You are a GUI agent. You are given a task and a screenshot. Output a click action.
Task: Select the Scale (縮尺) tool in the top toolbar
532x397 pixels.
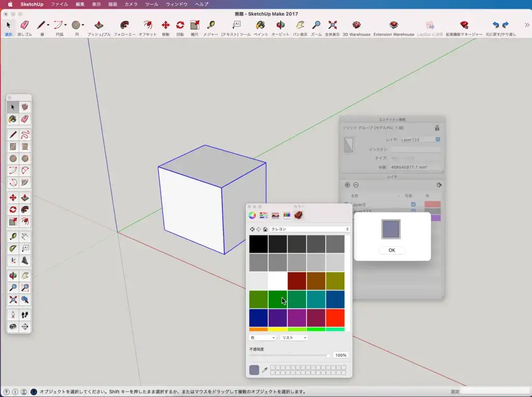(195, 28)
